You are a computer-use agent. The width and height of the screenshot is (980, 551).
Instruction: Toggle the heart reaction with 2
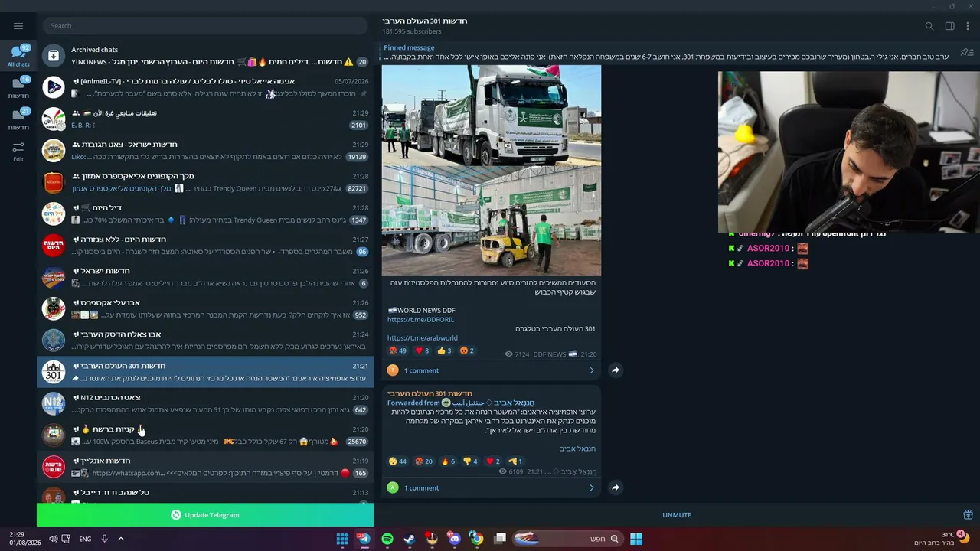tap(493, 461)
